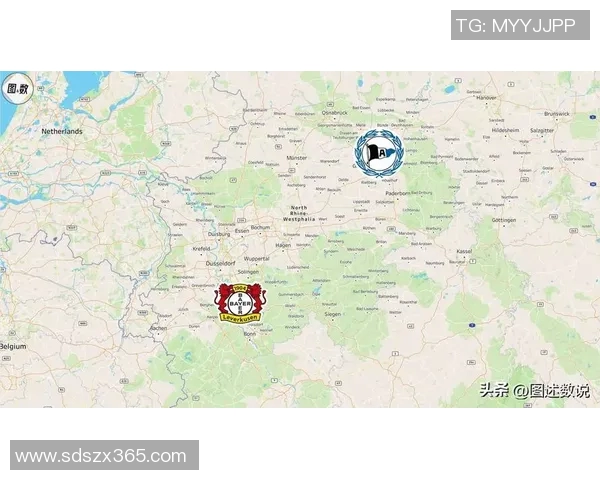Select the Belgium country label
The width and height of the screenshot is (600, 480).
(x=13, y=346)
